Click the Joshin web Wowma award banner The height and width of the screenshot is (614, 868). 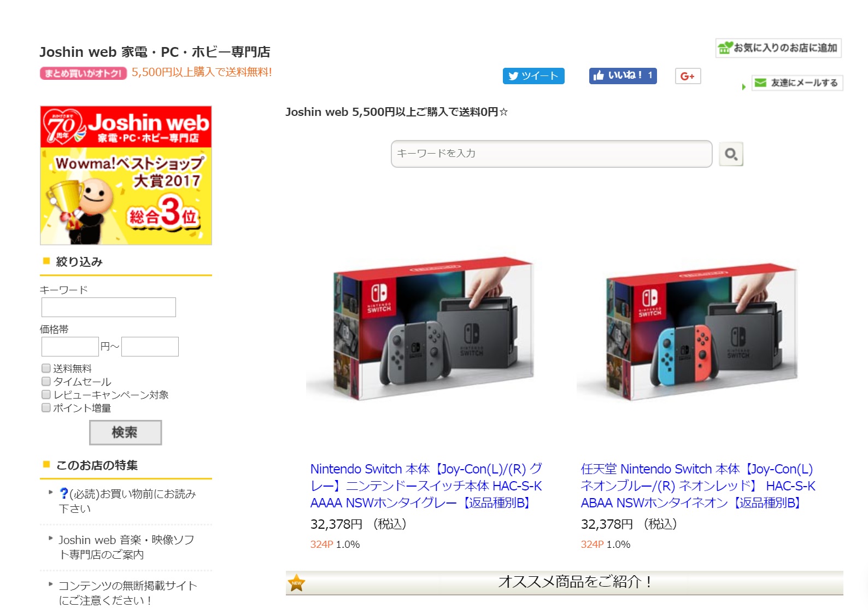(x=126, y=176)
